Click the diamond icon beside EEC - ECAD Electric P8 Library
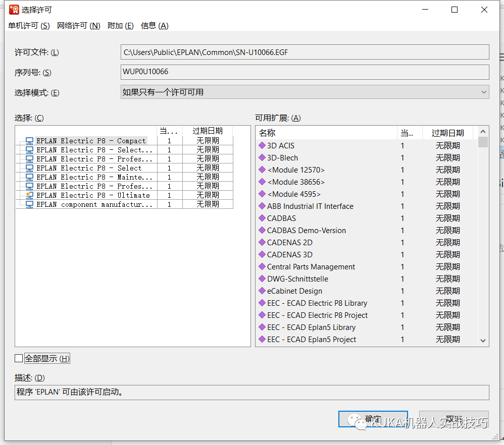The width and height of the screenshot is (504, 445). pos(262,303)
